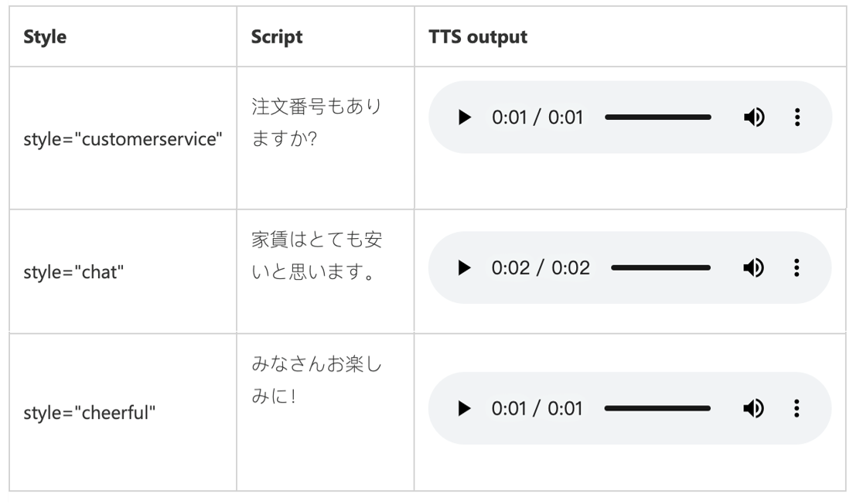Play the customerservice style audio

pos(464,117)
